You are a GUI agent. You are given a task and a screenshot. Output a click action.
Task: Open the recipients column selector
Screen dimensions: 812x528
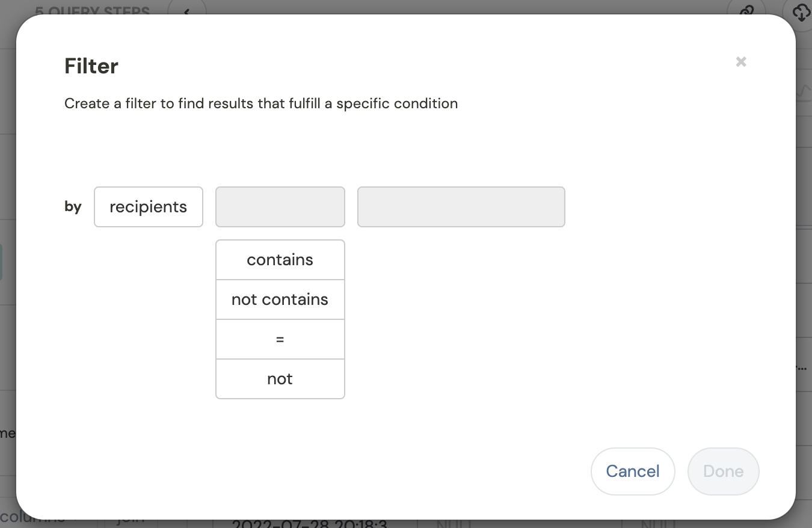149,207
